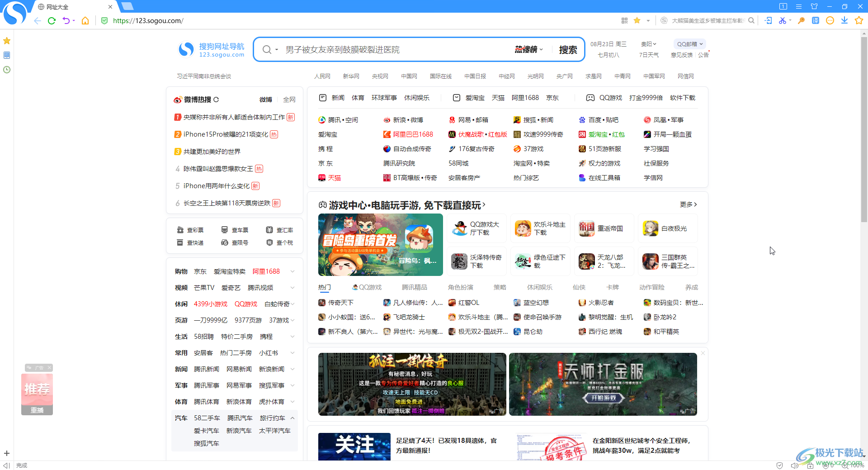Open the key password manager icon

(801, 20)
